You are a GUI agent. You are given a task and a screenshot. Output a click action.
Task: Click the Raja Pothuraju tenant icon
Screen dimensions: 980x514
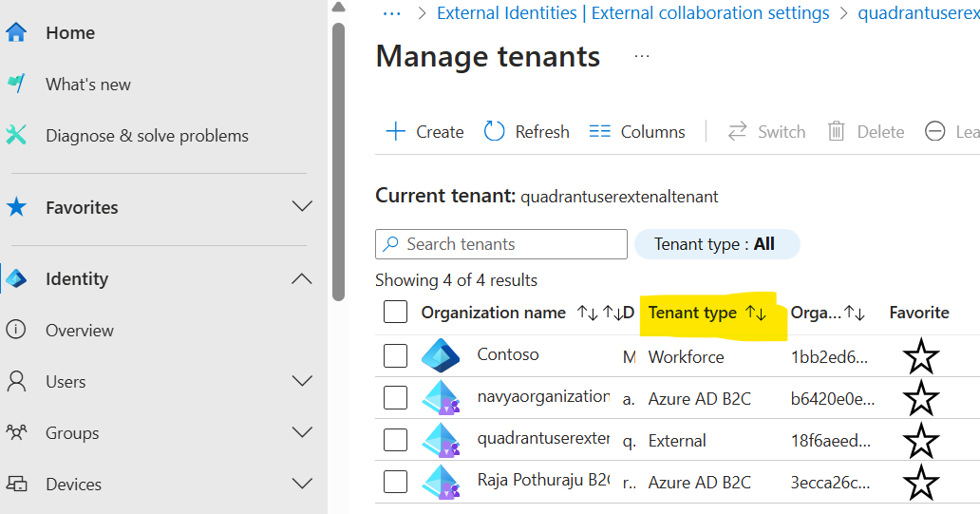pyautogui.click(x=441, y=482)
